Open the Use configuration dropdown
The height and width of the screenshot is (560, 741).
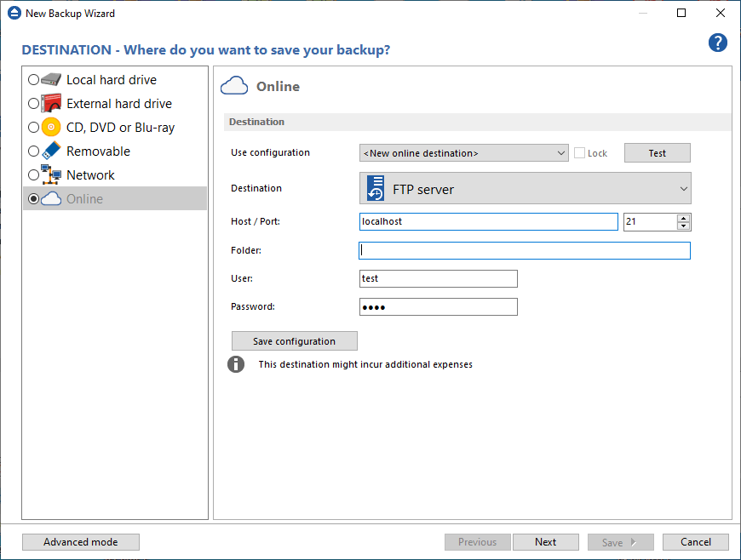click(x=463, y=153)
